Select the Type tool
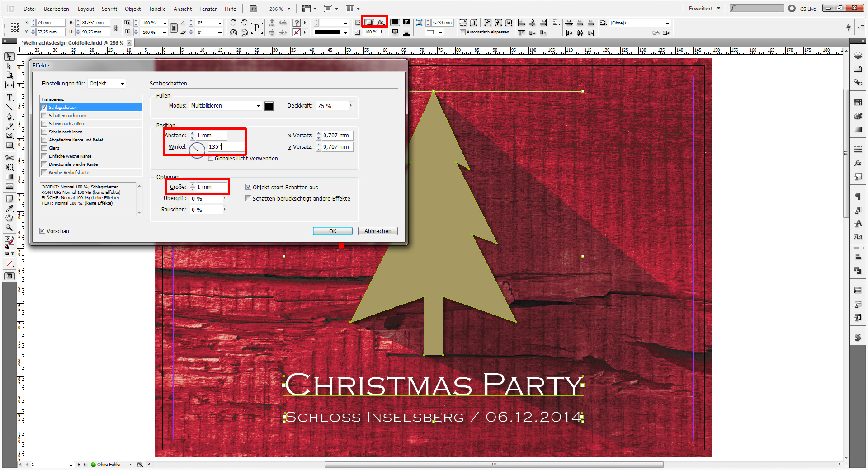 [x=9, y=98]
